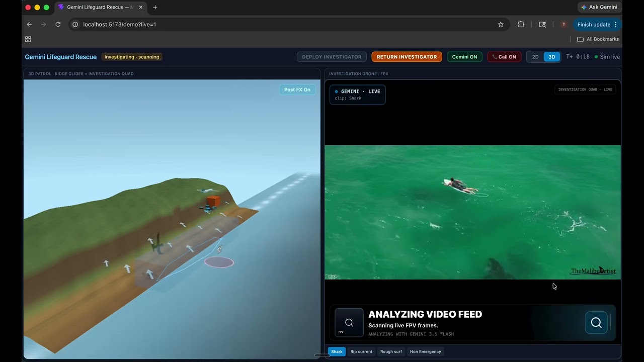Click the Investigating · scanning status badge

tap(132, 57)
